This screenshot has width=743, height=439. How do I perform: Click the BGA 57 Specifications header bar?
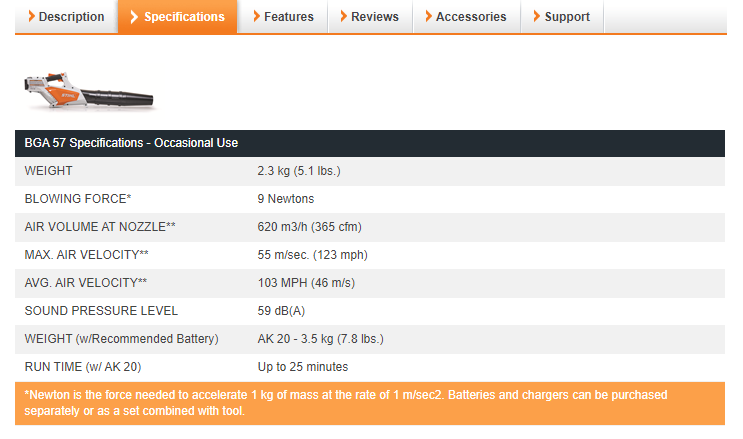pyautogui.click(x=370, y=143)
